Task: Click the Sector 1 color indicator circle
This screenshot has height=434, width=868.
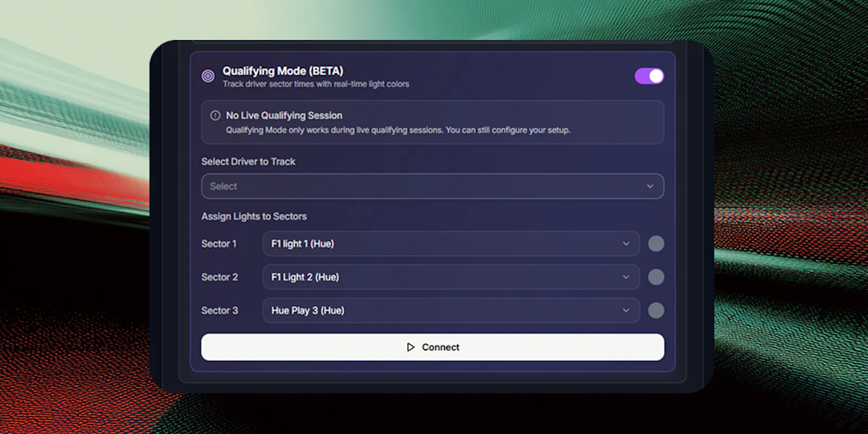Action: tap(656, 244)
